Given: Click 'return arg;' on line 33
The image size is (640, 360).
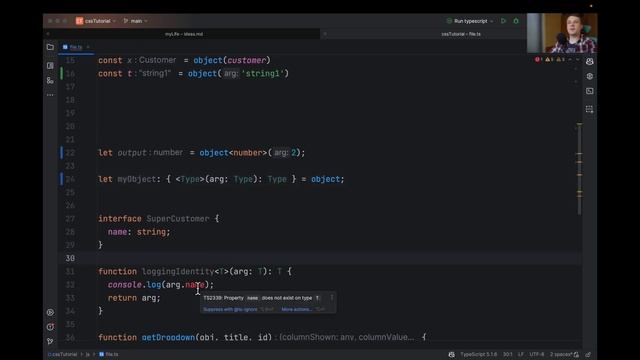Looking at the screenshot, I should (134, 298).
